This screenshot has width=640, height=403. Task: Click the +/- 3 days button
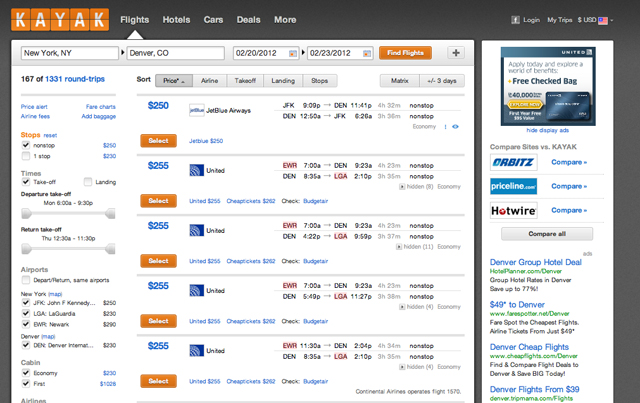coord(442,81)
